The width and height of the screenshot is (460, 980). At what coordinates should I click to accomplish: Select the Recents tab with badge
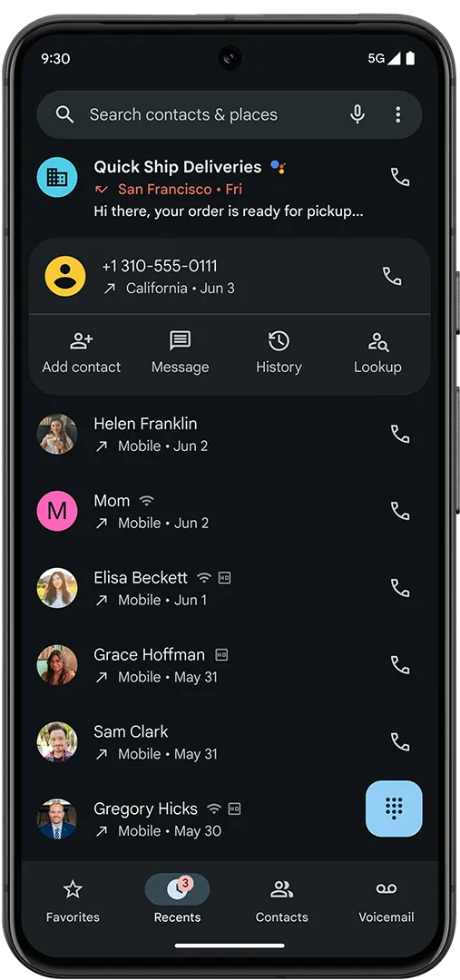point(178,901)
